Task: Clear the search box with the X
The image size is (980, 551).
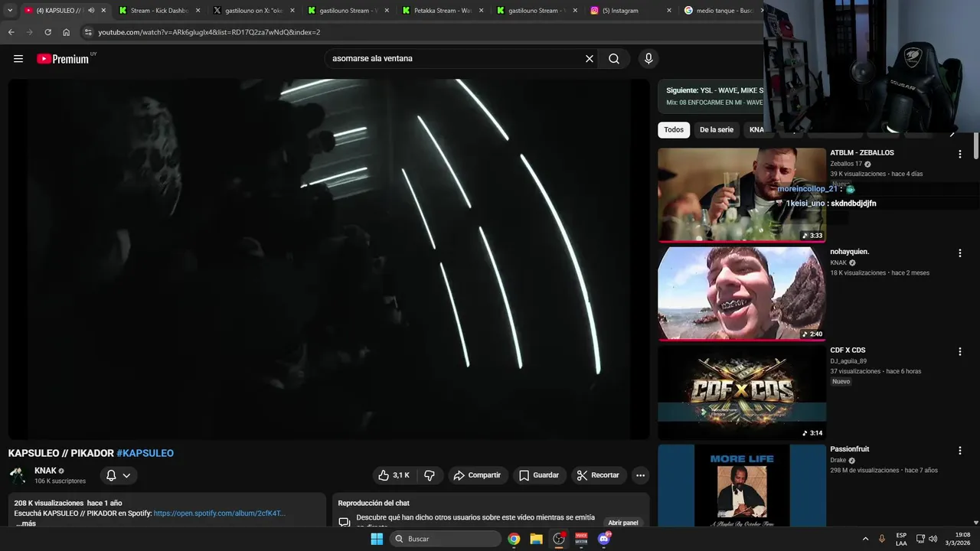Action: pos(590,59)
